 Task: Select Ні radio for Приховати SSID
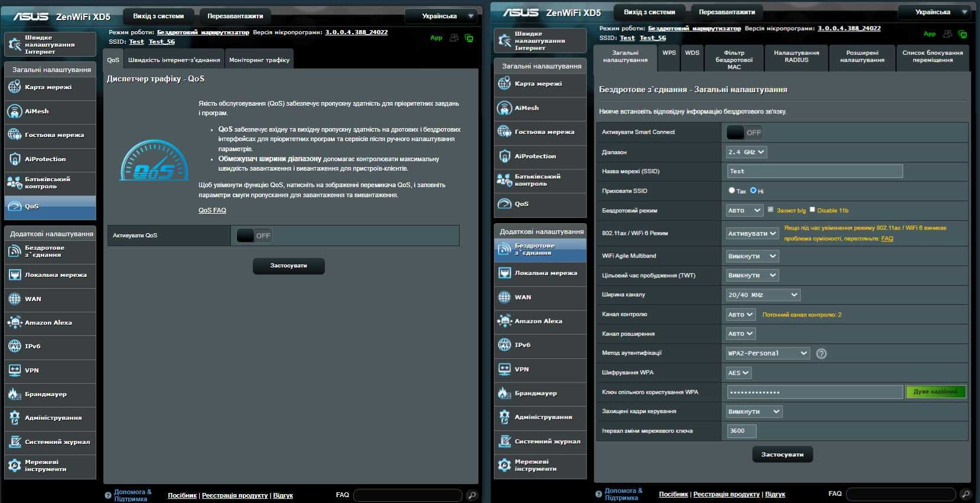(753, 190)
